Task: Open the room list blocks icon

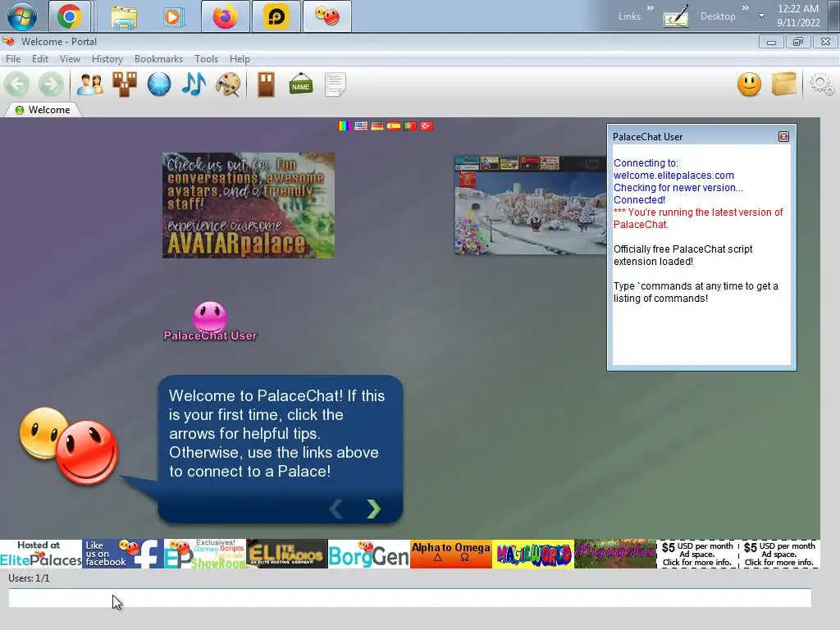Action: tap(125, 84)
